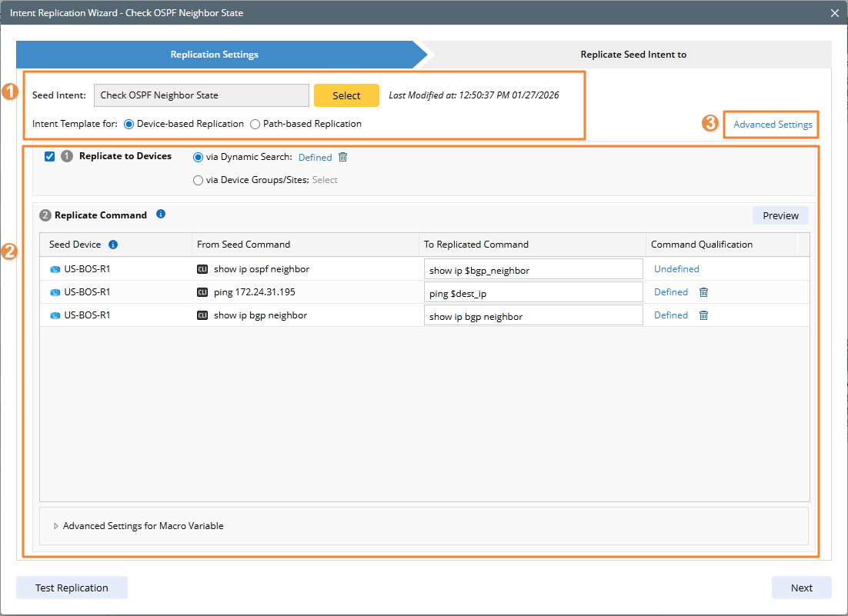This screenshot has width=848, height=616.
Task: Open the Undefined command qualification link
Action: pyautogui.click(x=676, y=269)
